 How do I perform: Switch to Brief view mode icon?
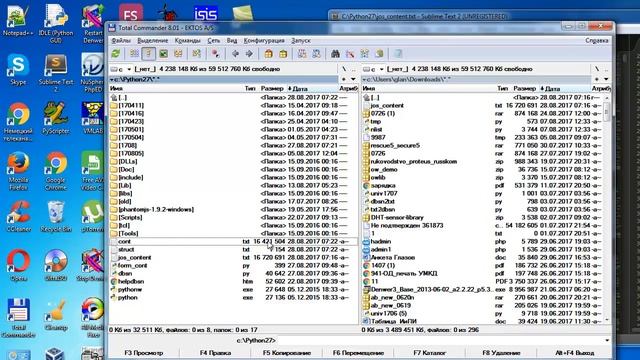(x=134, y=53)
